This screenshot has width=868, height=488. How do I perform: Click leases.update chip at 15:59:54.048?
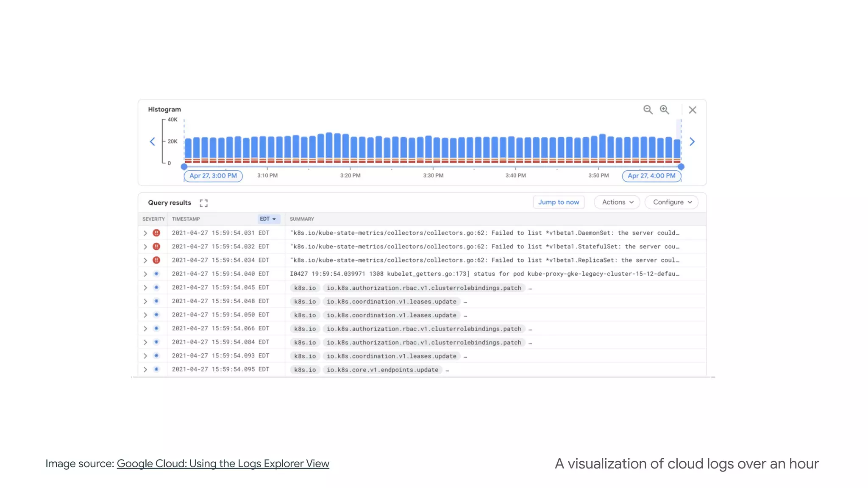[x=392, y=302]
